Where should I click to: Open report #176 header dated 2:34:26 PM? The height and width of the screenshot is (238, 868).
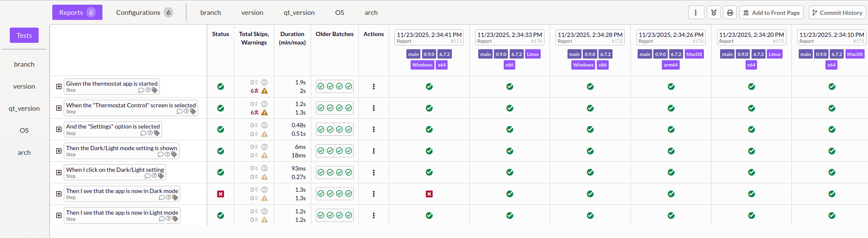click(x=670, y=37)
